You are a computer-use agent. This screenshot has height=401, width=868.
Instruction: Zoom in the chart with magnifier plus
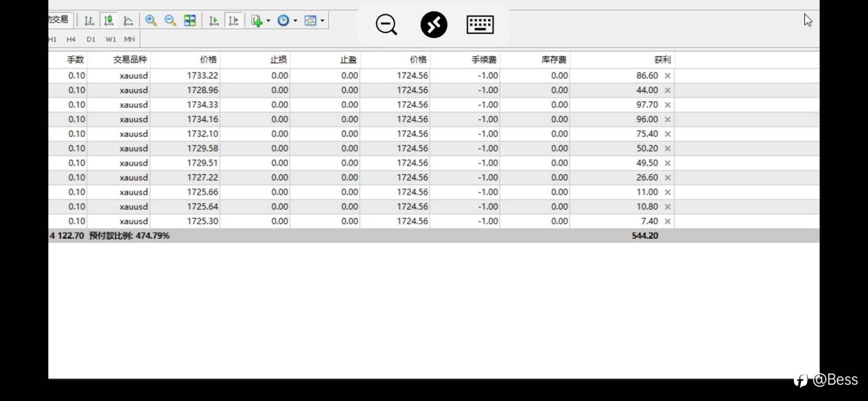[x=151, y=20]
